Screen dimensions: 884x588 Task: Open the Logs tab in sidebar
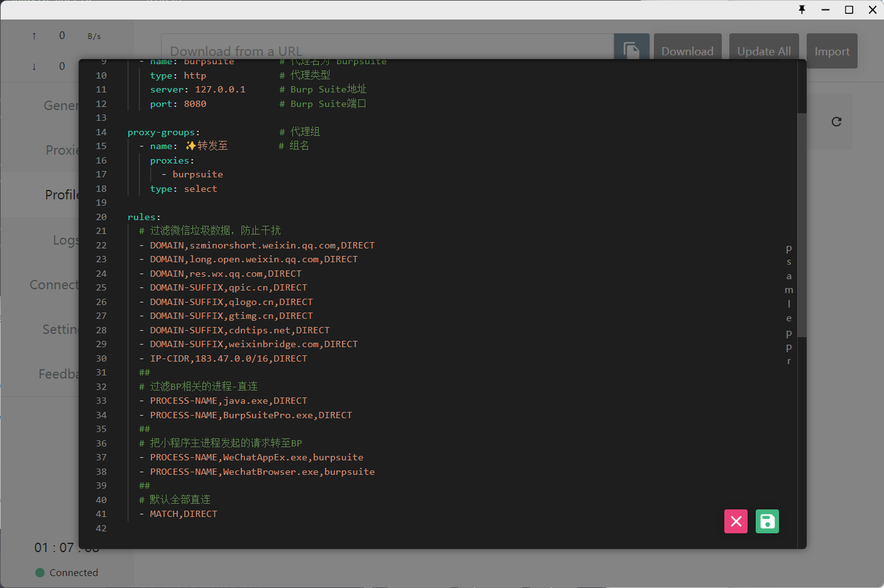[66, 240]
